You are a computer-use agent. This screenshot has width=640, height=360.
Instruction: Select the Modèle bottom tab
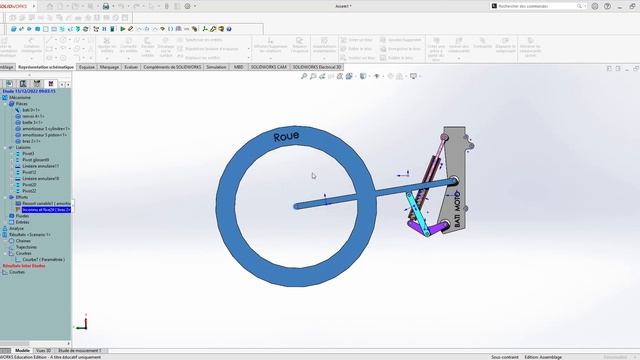point(22,351)
